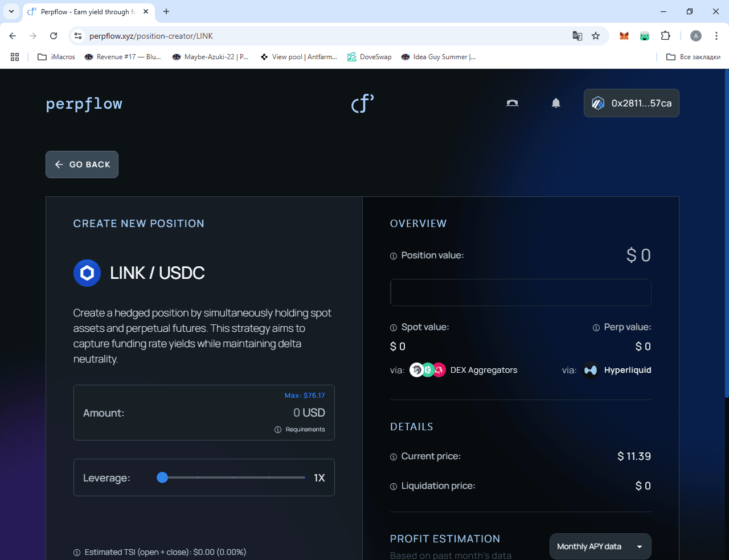This screenshot has height=560, width=729.
Task: Click the empty position value bar
Action: pyautogui.click(x=521, y=293)
